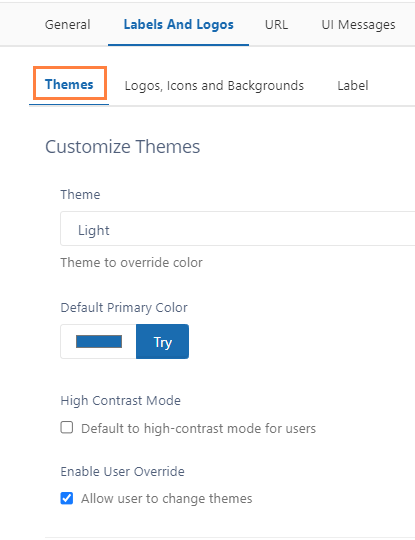Click the 'Theme to override color' hint text

(x=132, y=263)
